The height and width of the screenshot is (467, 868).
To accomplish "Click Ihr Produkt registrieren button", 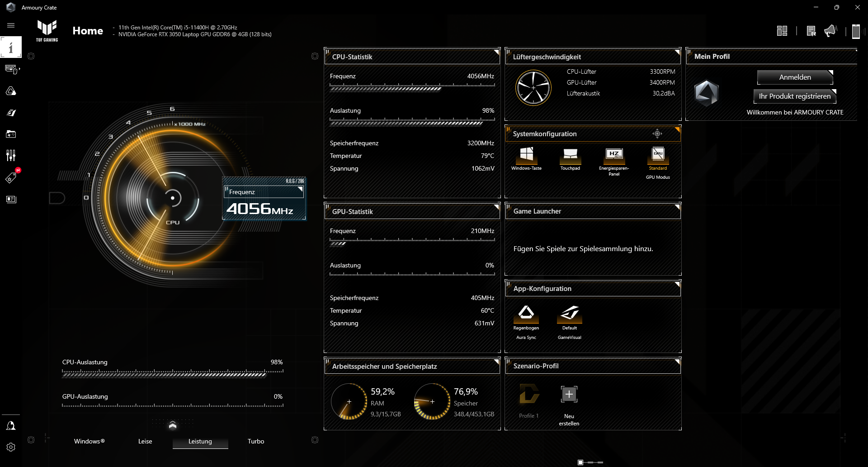I will pyautogui.click(x=795, y=96).
